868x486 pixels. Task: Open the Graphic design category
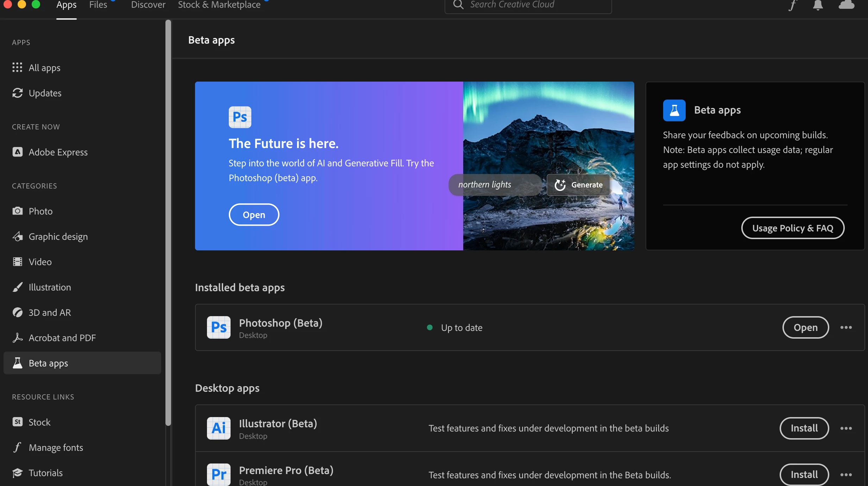click(x=58, y=236)
